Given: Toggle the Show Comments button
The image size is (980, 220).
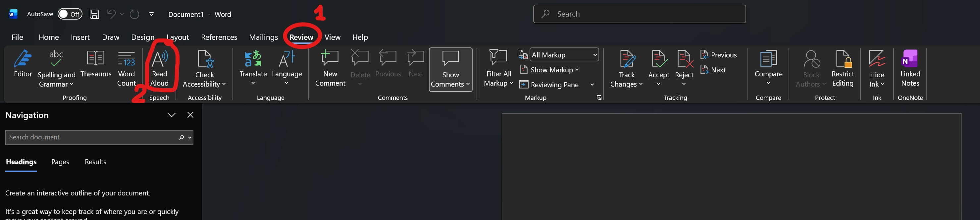Looking at the screenshot, I should tap(450, 69).
